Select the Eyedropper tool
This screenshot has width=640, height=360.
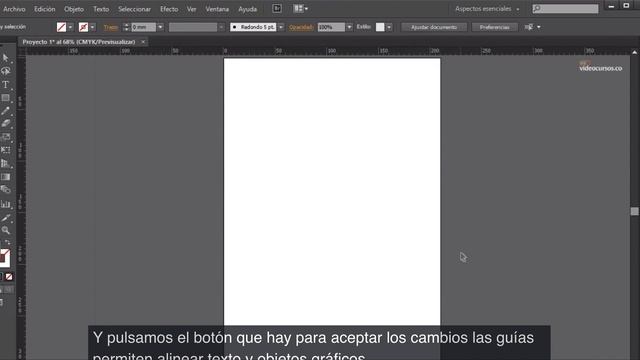[6, 218]
